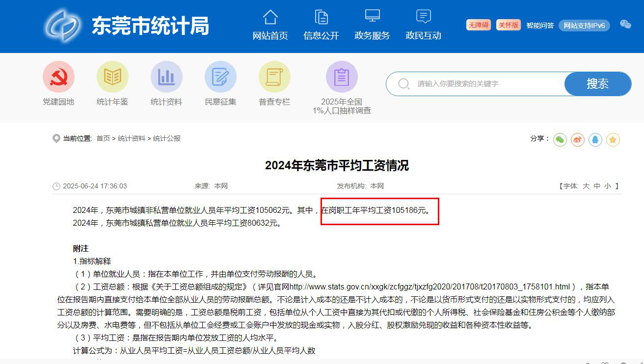Viewport: 644px width, 364px height.
Task: Share the article via the WeChat icon
Action: pos(560,140)
